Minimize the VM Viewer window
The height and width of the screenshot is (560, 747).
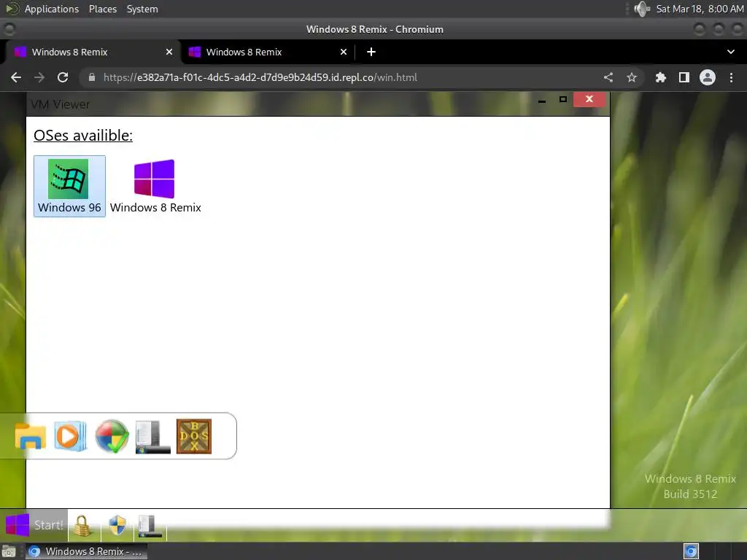pos(542,101)
